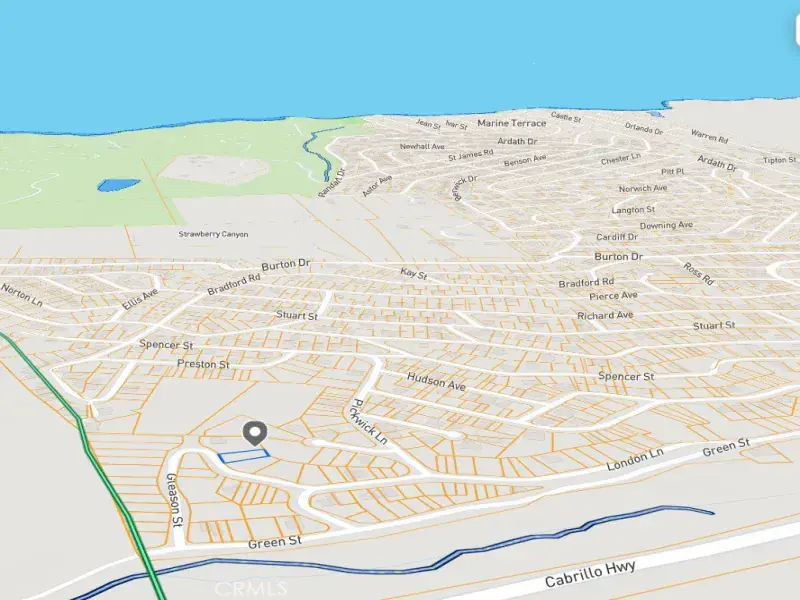
Task: Click the Randall Dr label by the creek
Action: point(332,183)
